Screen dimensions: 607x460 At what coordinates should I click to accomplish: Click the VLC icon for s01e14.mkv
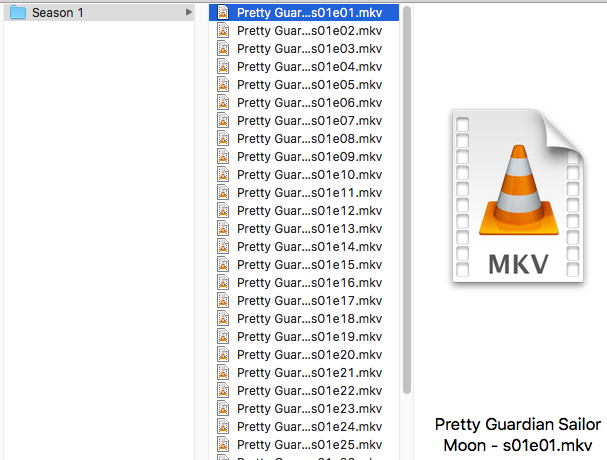(223, 247)
